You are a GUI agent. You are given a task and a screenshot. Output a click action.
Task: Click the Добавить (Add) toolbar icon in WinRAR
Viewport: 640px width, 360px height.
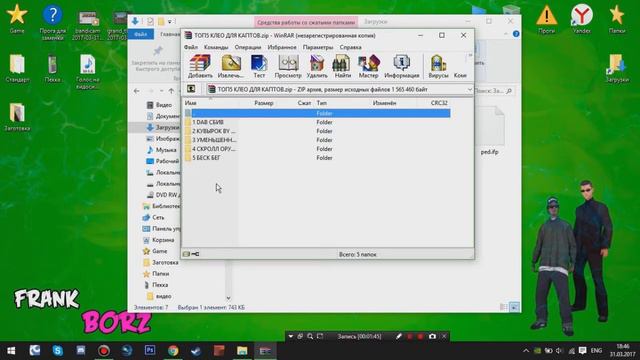200,67
